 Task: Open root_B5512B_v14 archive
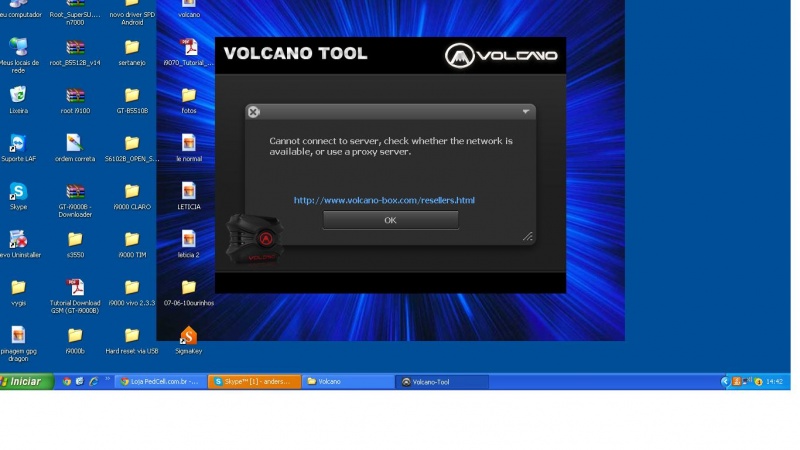pos(75,52)
